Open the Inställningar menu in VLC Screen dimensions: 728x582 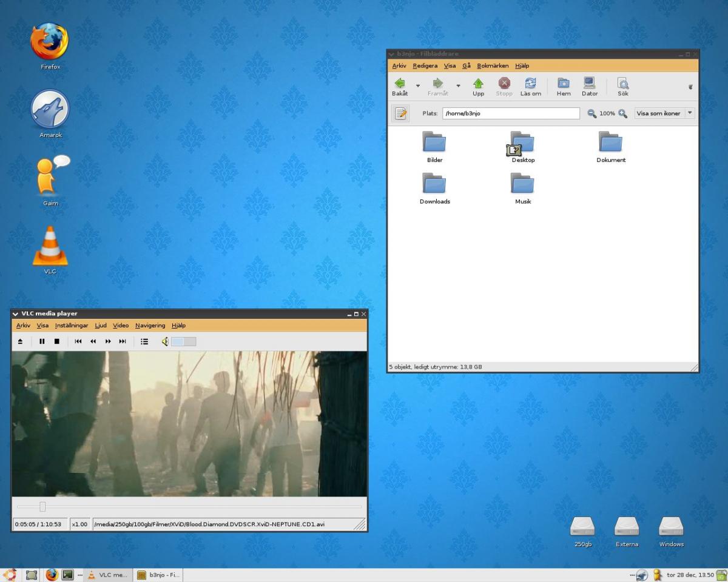pos(71,326)
